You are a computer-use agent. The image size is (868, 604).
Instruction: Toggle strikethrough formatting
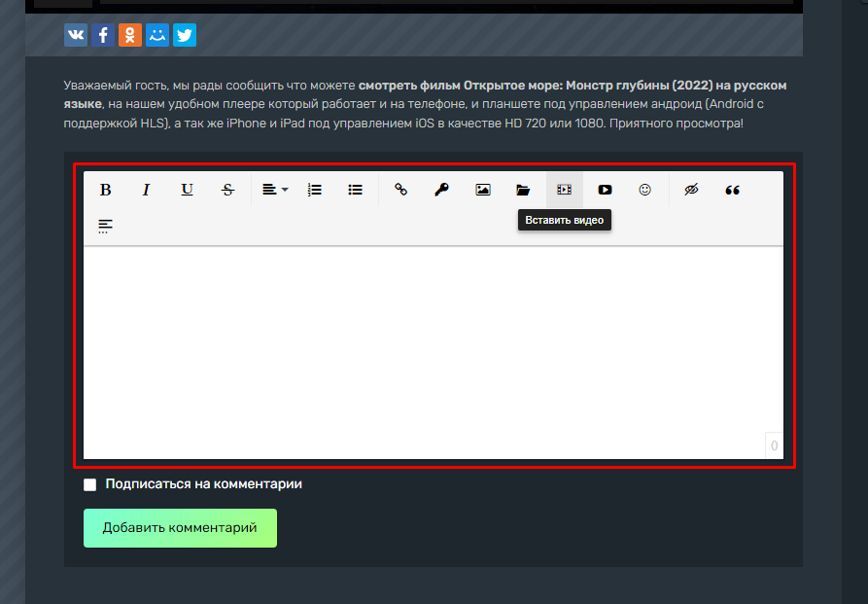click(x=227, y=190)
